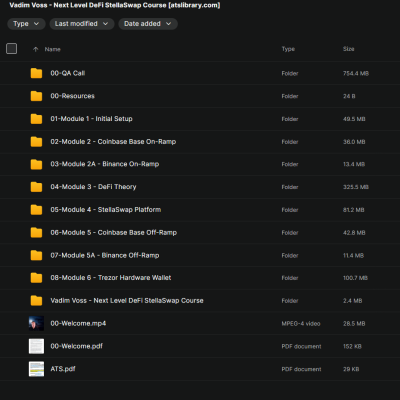Click the Size column header
This screenshot has width=400, height=400.
click(349, 49)
